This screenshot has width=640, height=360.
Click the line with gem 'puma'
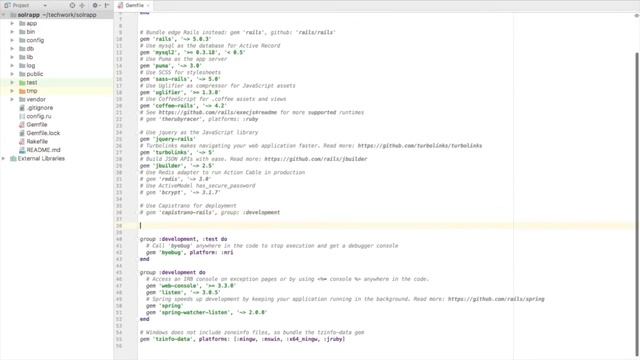pos(171,66)
